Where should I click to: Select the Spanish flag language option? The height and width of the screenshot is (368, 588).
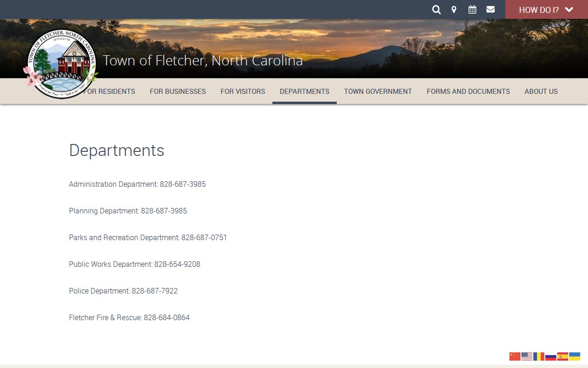pyautogui.click(x=563, y=356)
